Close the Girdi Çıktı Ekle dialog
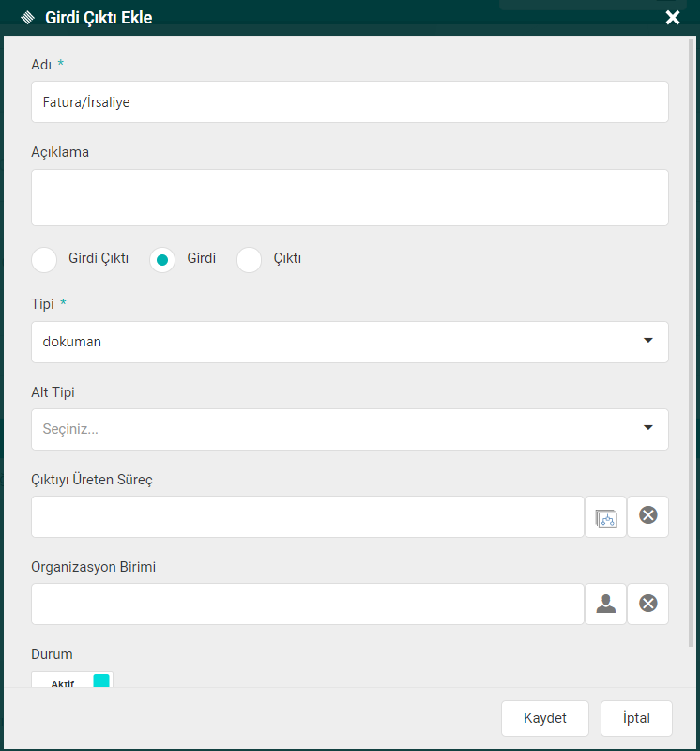The height and width of the screenshot is (751, 700). (672, 18)
